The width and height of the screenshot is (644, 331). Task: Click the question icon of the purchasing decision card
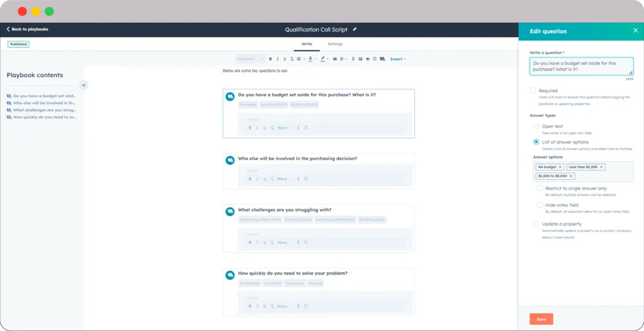(230, 160)
